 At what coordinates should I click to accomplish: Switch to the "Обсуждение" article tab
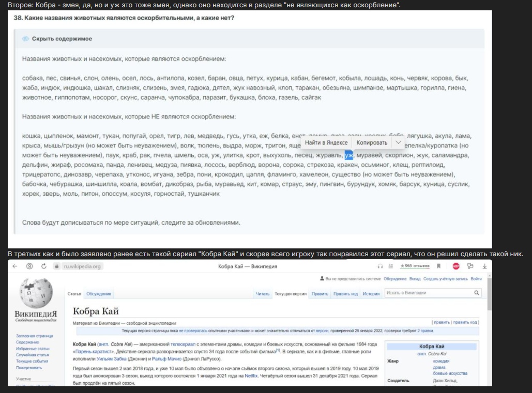(x=99, y=294)
